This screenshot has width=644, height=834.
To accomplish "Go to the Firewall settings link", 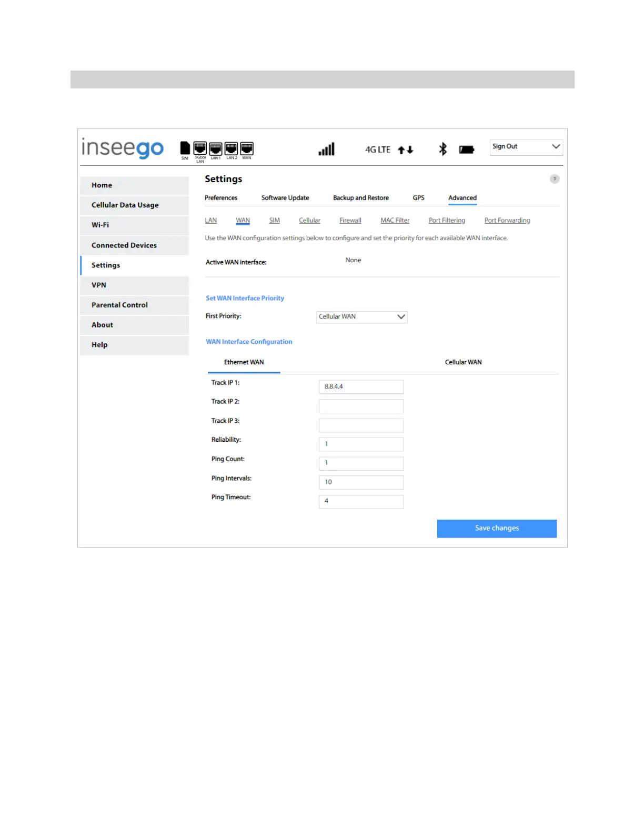I will pos(350,221).
